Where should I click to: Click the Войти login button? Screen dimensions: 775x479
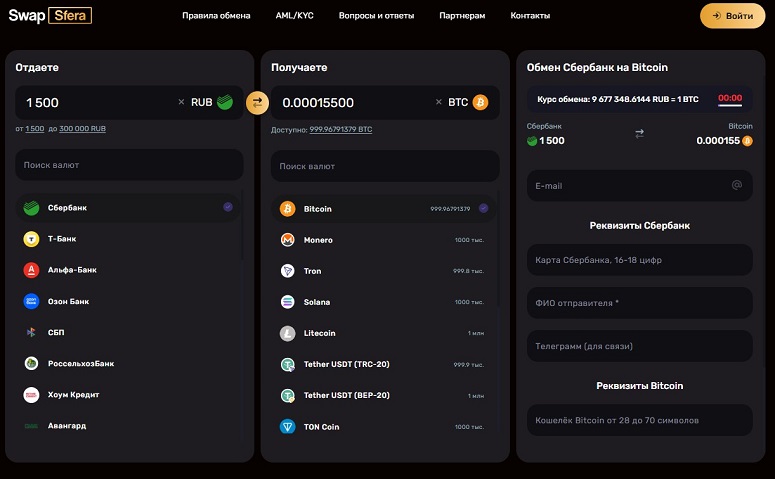click(x=732, y=16)
